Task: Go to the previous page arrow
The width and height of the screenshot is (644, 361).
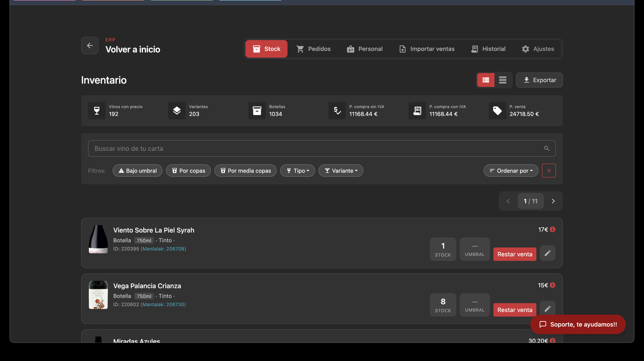Action: [x=508, y=201]
